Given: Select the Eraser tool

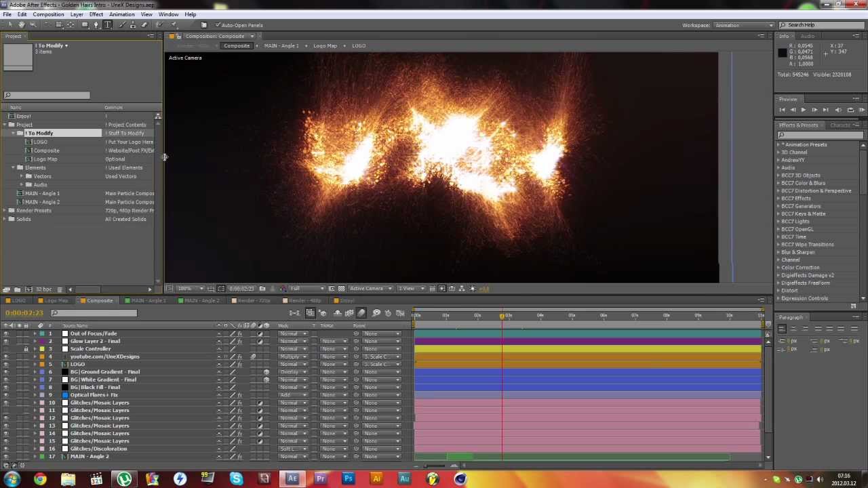Looking at the screenshot, I should [x=144, y=24].
